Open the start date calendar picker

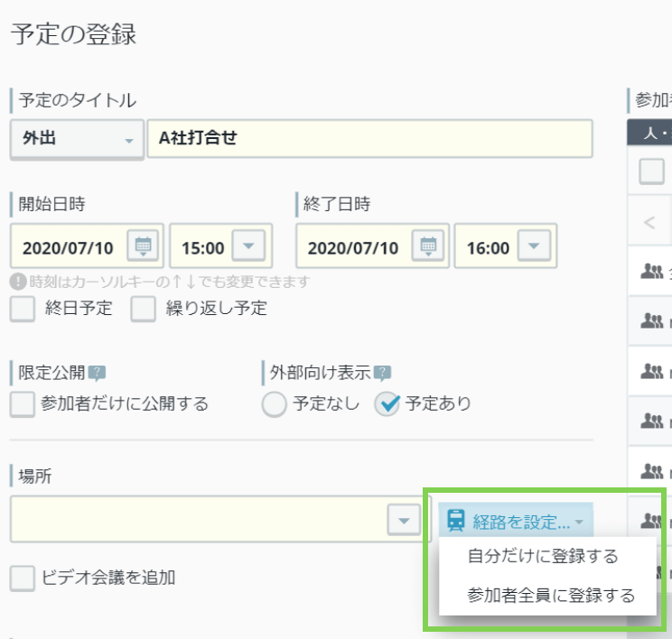[143, 245]
